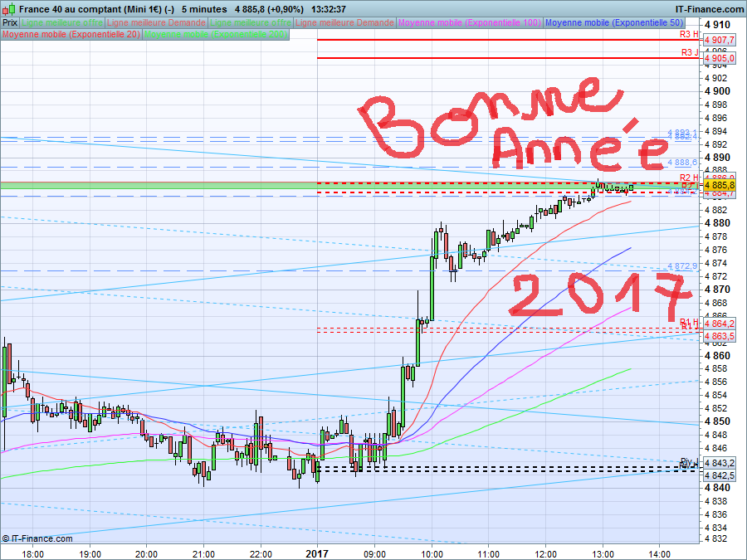
Task: Click the 4 910 price axis label
Action: coord(717,25)
